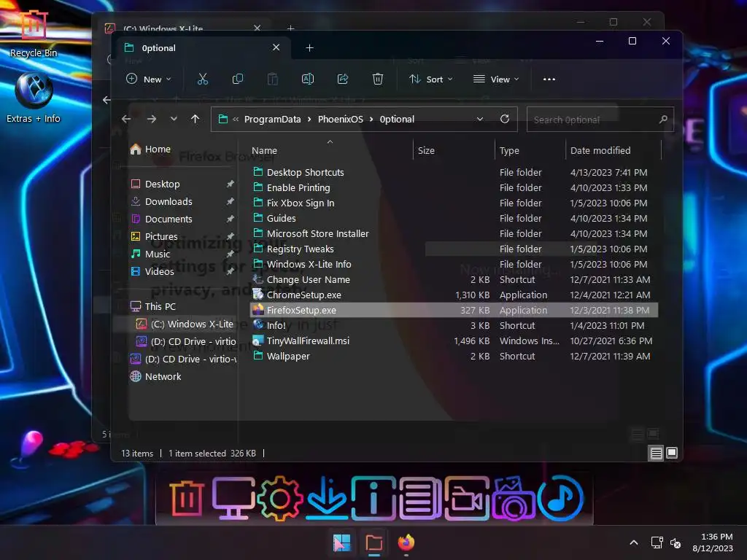The width and height of the screenshot is (747, 560).
Task: Click ProgramData in breadcrumb path
Action: pyautogui.click(x=273, y=119)
